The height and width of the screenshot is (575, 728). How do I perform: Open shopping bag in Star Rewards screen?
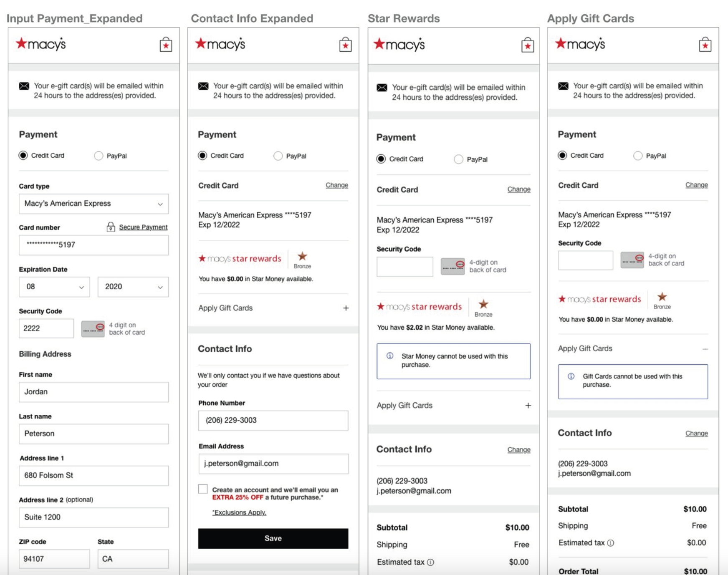pos(528,45)
